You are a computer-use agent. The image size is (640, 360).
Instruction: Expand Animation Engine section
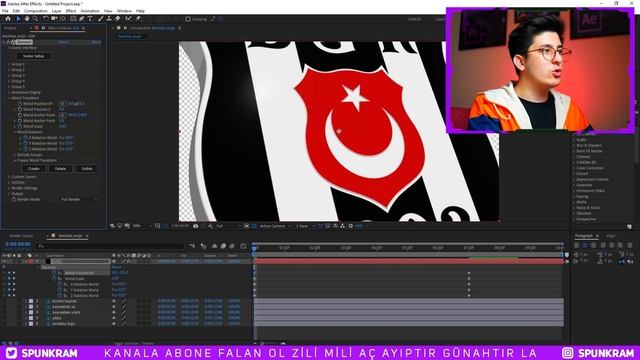tap(9, 93)
